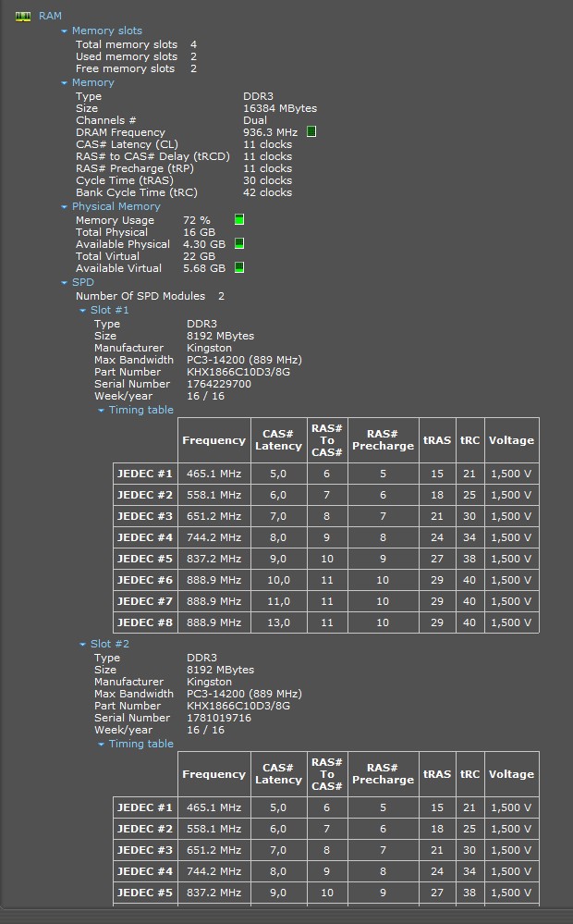The height and width of the screenshot is (924, 573).
Task: Collapse the Memory section
Action: click(x=64, y=83)
